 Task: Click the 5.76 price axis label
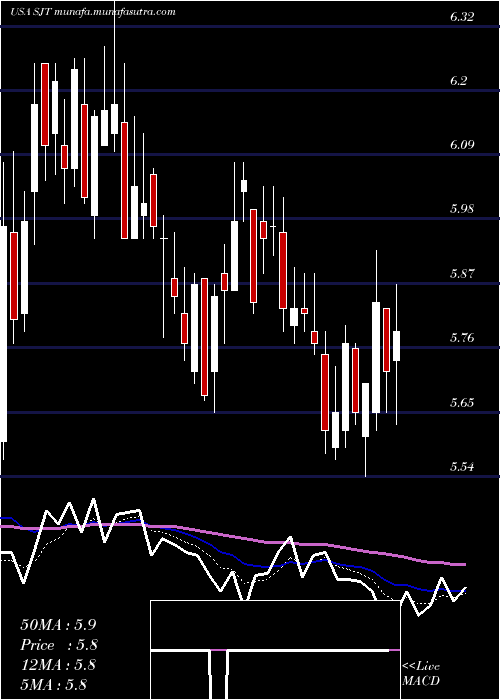(462, 338)
